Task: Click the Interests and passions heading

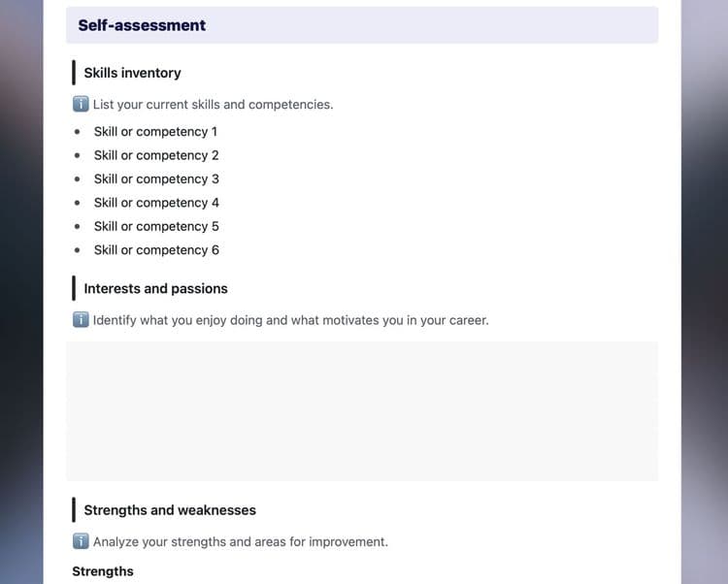Action: [155, 288]
